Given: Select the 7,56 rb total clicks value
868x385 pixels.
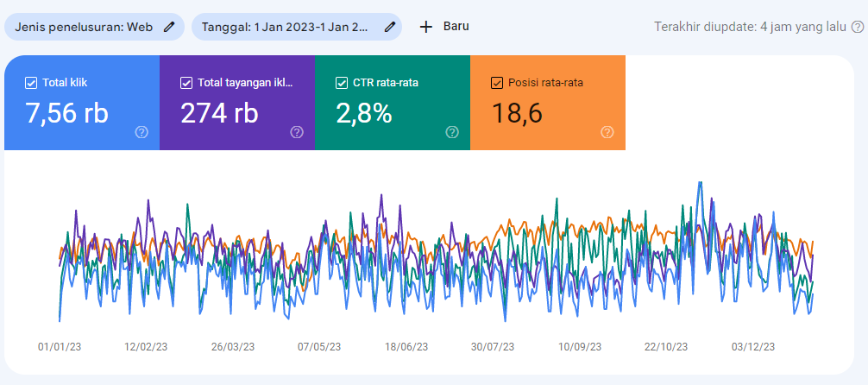Looking at the screenshot, I should [67, 113].
